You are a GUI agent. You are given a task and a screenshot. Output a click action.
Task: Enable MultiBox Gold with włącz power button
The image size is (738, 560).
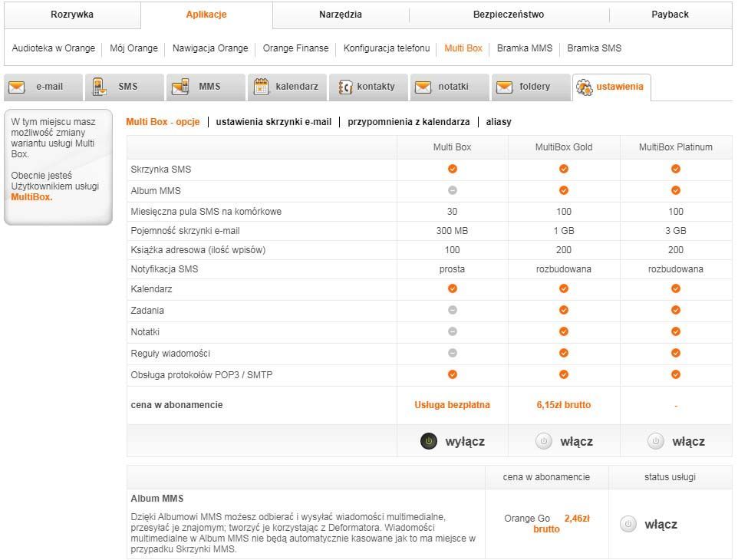tap(544, 441)
